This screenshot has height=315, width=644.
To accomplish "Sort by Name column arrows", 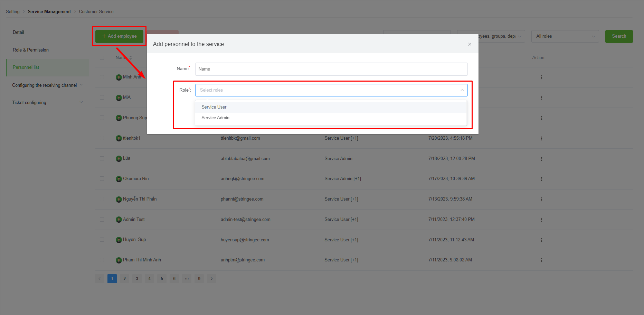I will (x=131, y=58).
